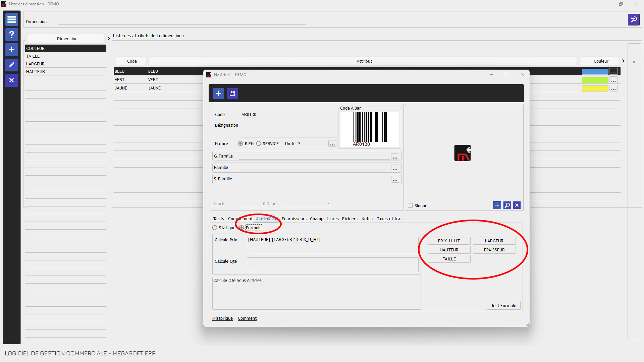Open color picker ellipsis for VERT row
The image size is (644, 362).
tap(613, 80)
